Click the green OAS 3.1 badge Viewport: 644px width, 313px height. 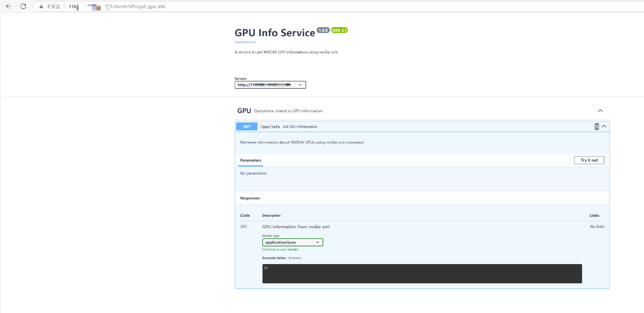pyautogui.click(x=339, y=30)
